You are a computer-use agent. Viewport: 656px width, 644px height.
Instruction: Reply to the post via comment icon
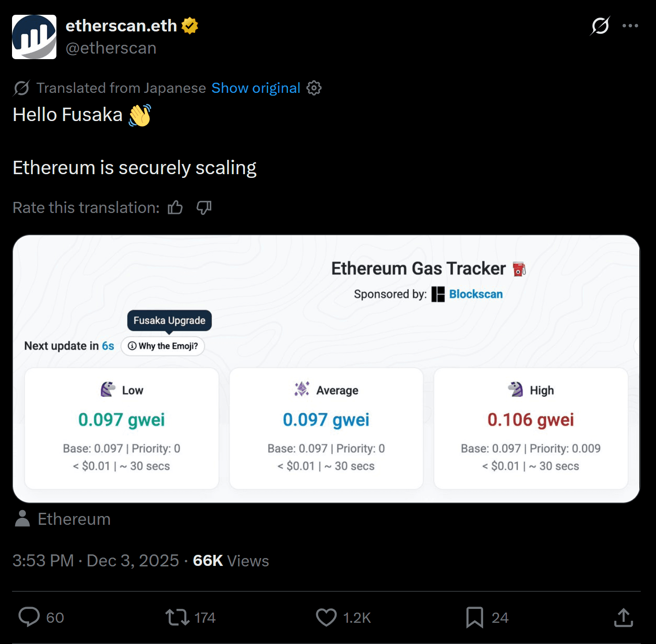point(29,617)
